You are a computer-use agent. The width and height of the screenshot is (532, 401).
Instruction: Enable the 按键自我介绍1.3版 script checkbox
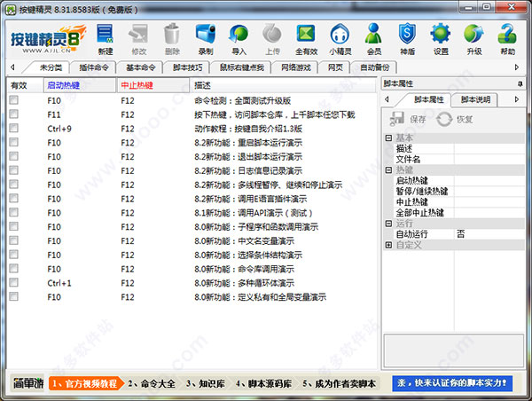coord(14,128)
